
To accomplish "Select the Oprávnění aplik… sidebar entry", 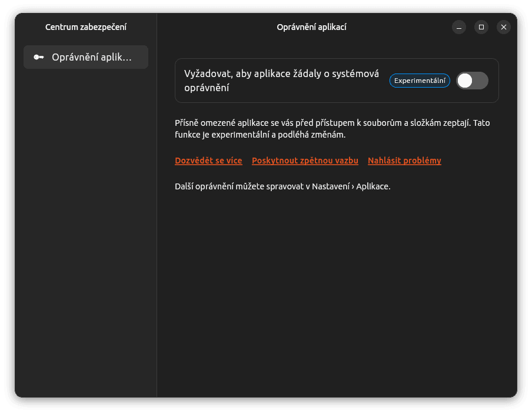I will tap(86, 57).
